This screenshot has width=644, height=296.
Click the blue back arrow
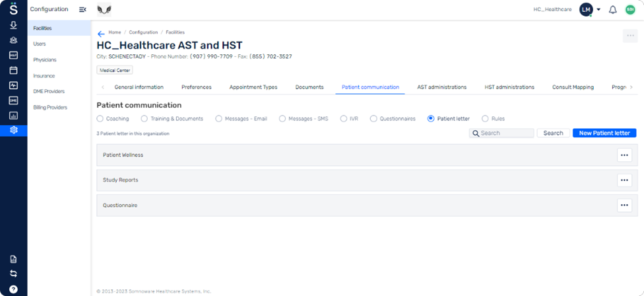pos(101,34)
